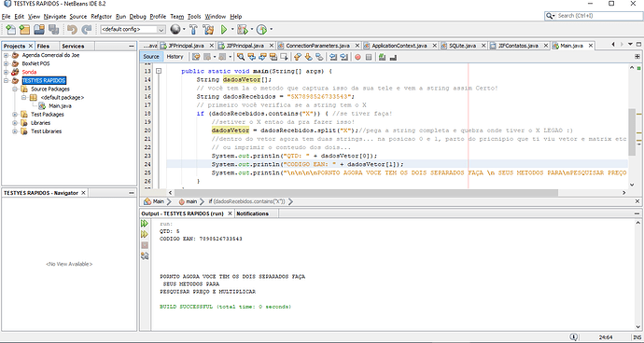Toggle Rectangular Selection editor icon
Viewport: 644px width, 343px height.
click(284, 57)
